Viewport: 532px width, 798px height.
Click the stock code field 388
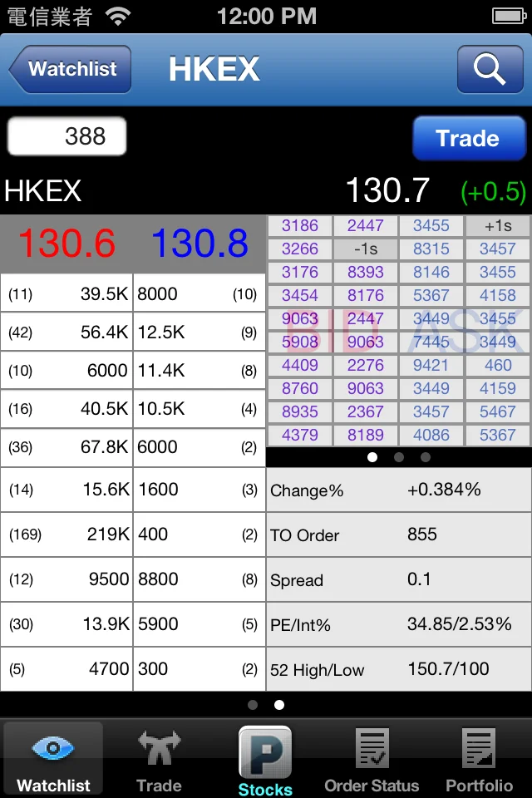[66, 136]
